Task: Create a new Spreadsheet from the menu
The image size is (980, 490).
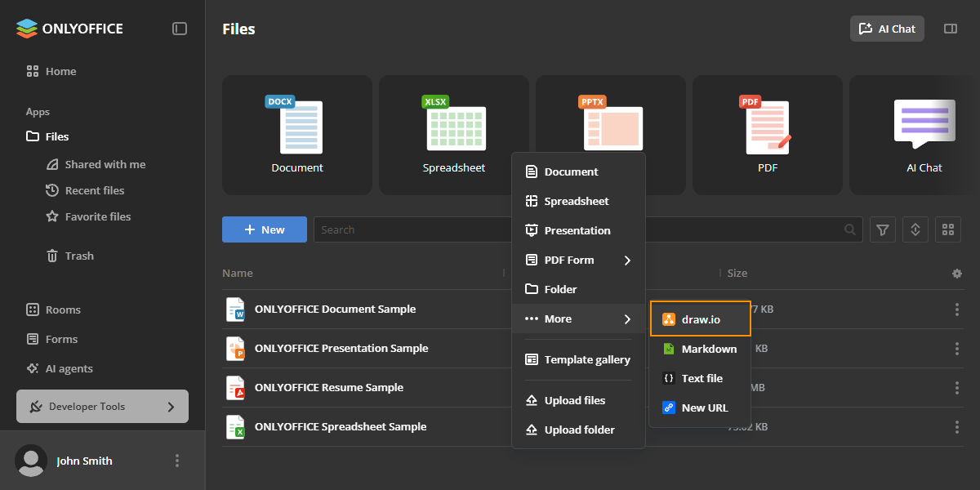Action: [x=578, y=202]
